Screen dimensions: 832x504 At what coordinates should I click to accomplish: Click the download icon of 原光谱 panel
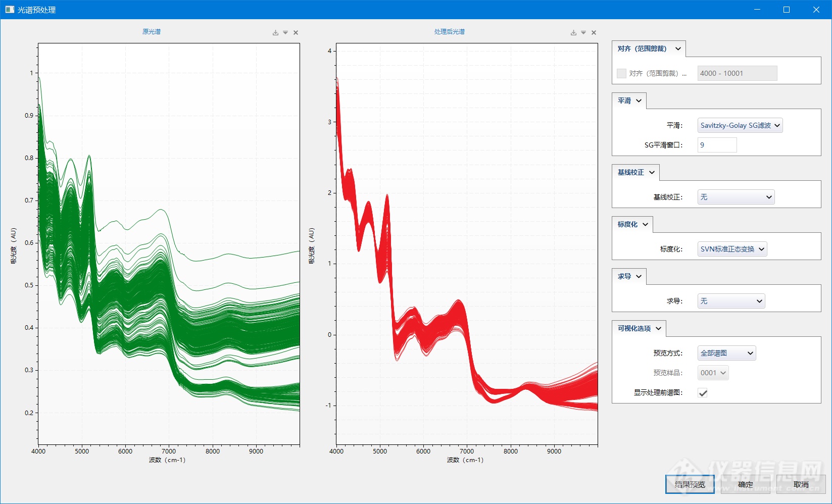pos(275,33)
